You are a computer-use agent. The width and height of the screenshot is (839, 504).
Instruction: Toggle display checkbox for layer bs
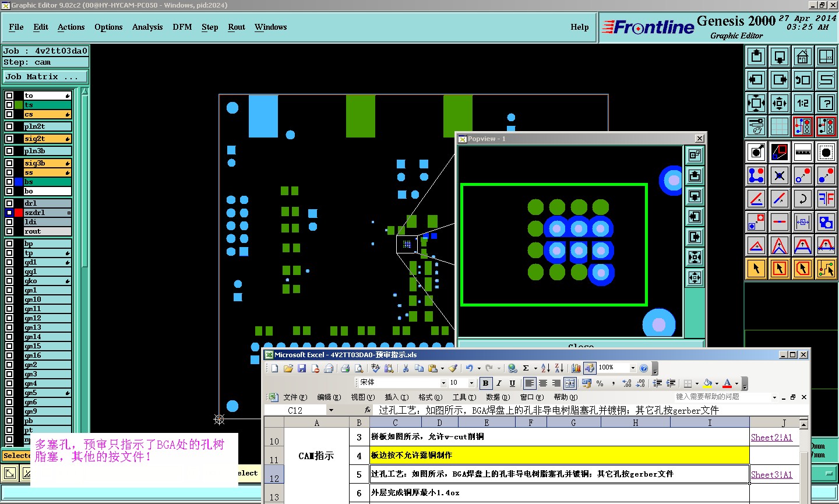pyautogui.click(x=9, y=182)
